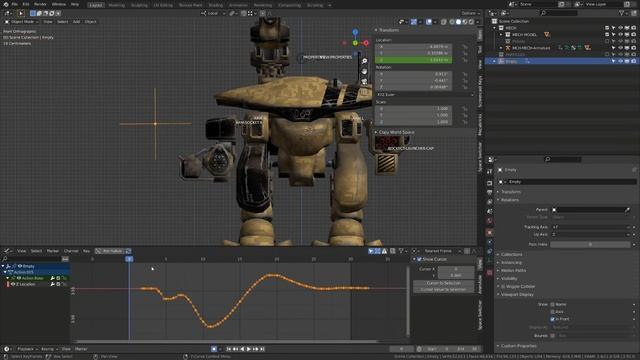
Task: Toggle the Bounds checkbox
Action: [x=553, y=336]
